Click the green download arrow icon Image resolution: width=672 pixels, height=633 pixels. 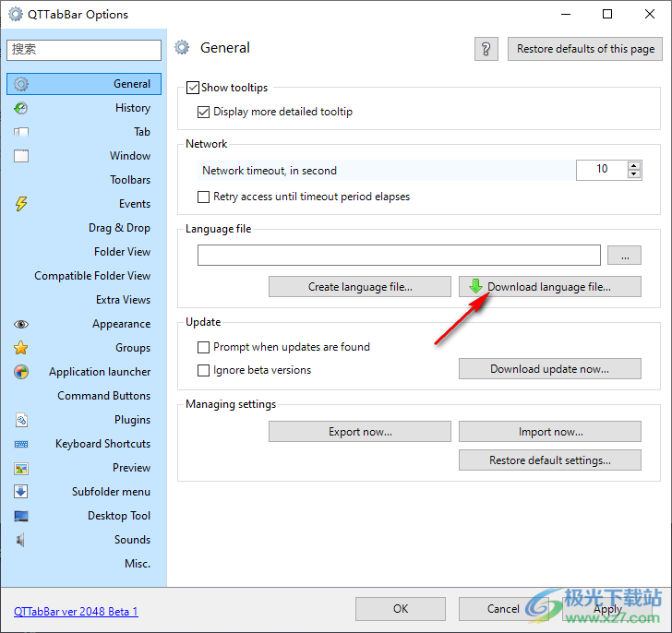tap(475, 286)
